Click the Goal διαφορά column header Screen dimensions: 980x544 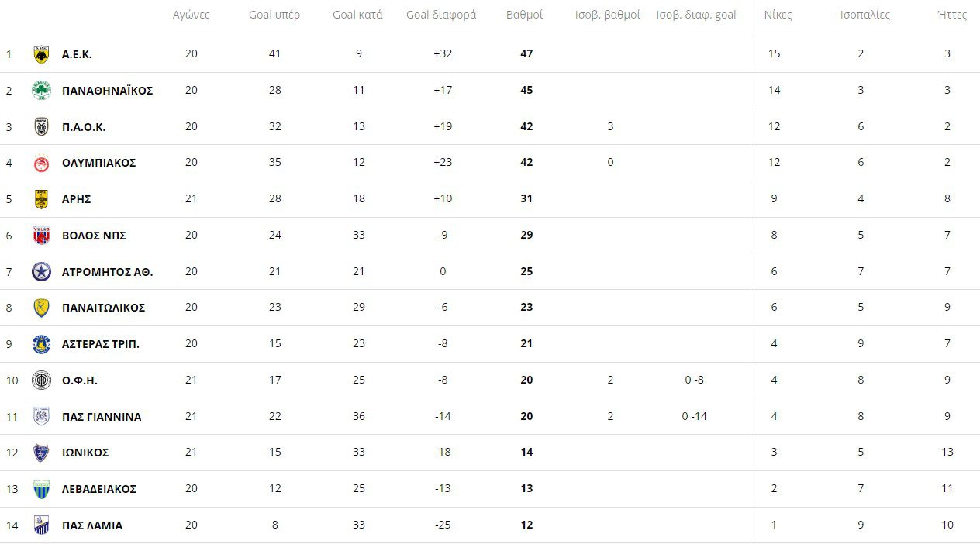(x=441, y=15)
